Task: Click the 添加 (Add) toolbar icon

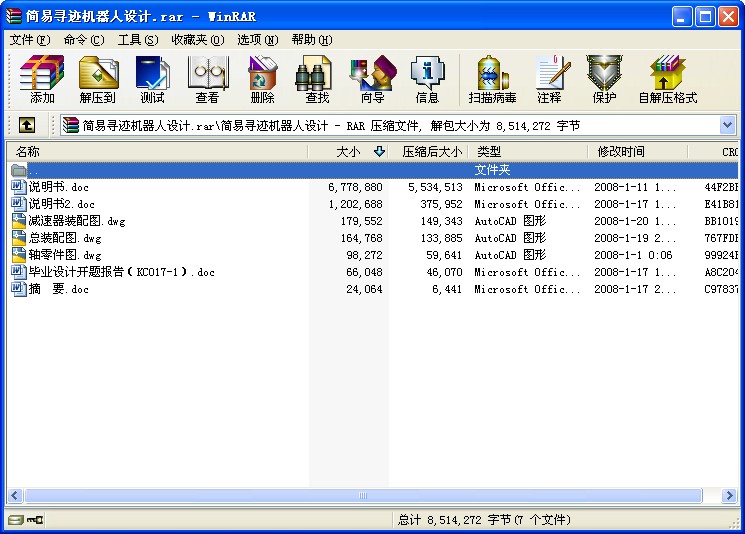Action: pos(42,79)
